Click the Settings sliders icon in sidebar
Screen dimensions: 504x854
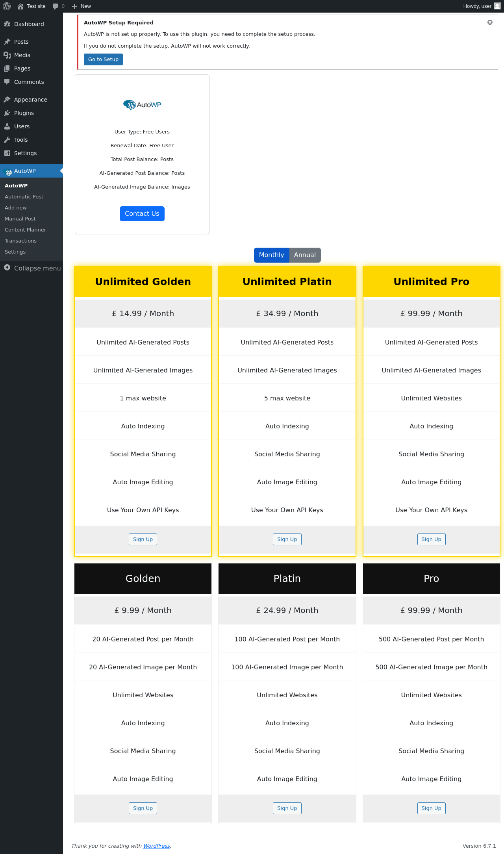pos(7,153)
